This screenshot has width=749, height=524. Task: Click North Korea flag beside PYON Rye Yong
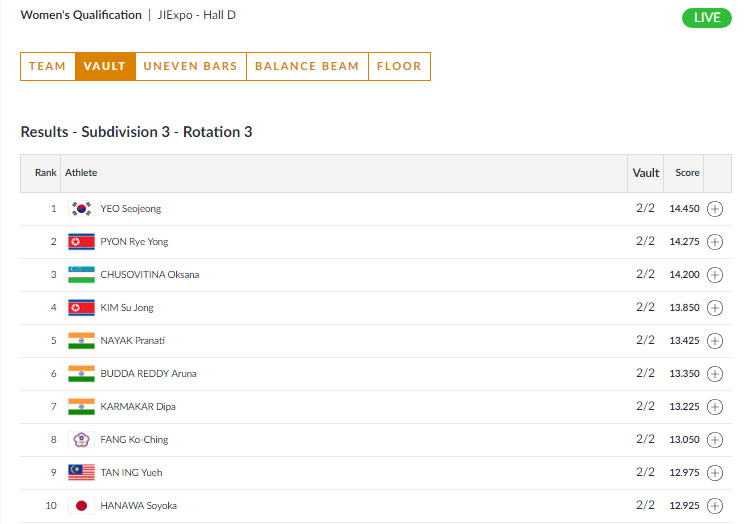(x=81, y=242)
